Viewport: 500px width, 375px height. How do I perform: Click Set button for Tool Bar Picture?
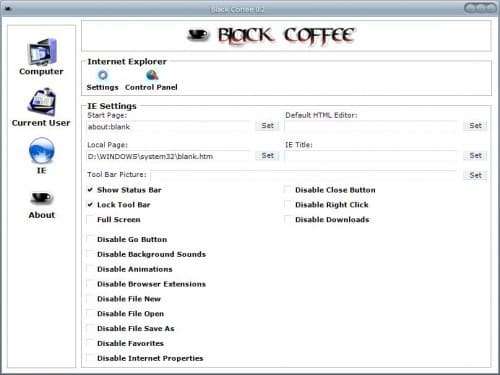tap(475, 175)
